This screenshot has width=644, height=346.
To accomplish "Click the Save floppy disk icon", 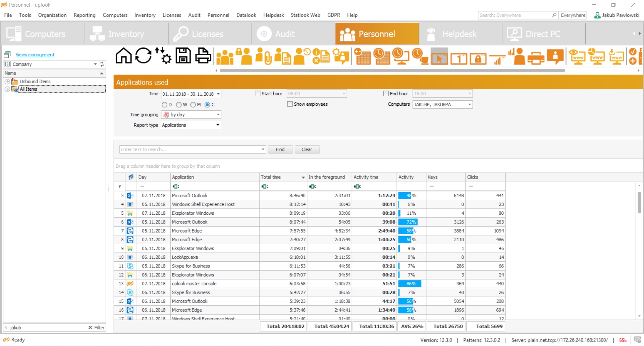I will pyautogui.click(x=183, y=56).
